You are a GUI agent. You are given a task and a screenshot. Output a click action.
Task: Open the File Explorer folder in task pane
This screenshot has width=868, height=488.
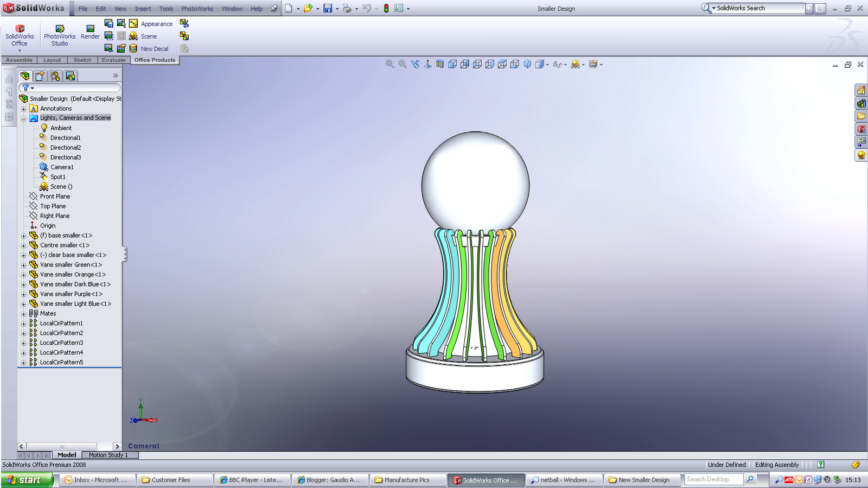tap(861, 116)
